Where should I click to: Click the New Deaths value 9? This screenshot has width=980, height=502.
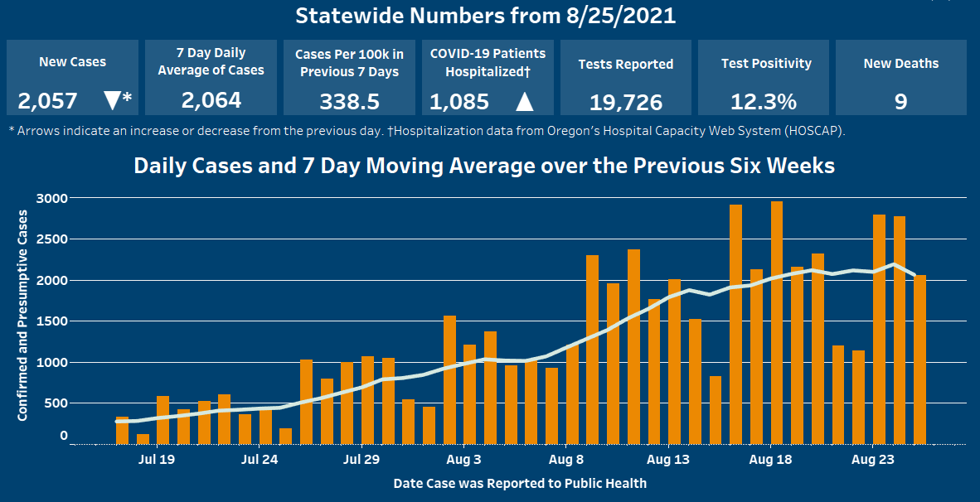tap(900, 101)
